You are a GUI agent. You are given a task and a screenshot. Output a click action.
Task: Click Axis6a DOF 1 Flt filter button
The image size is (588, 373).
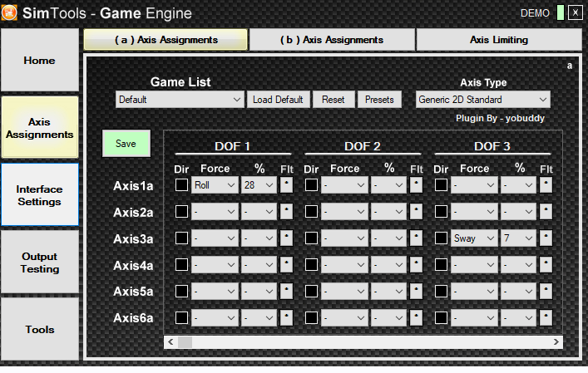coord(286,317)
